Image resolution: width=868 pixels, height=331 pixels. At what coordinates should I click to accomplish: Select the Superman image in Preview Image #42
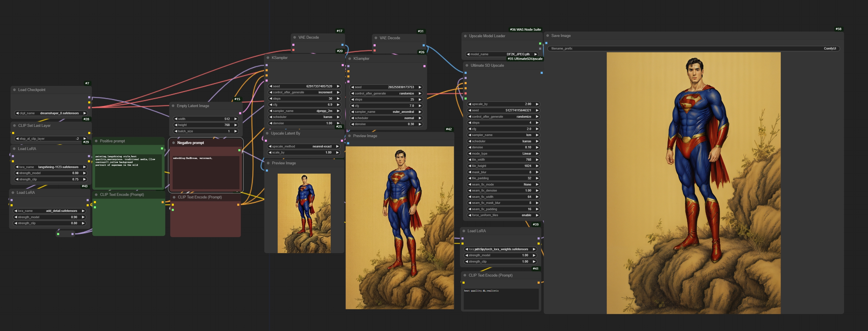coord(400,228)
